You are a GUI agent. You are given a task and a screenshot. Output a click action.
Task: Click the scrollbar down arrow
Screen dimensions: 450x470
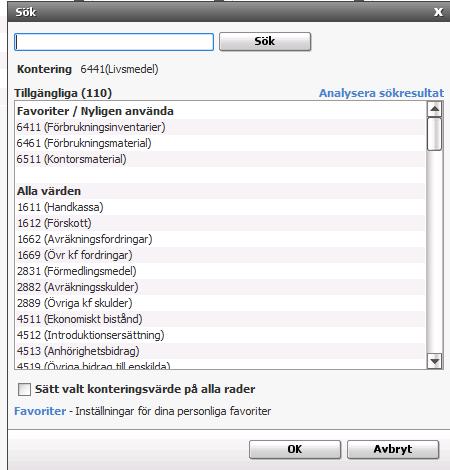pyautogui.click(x=435, y=361)
